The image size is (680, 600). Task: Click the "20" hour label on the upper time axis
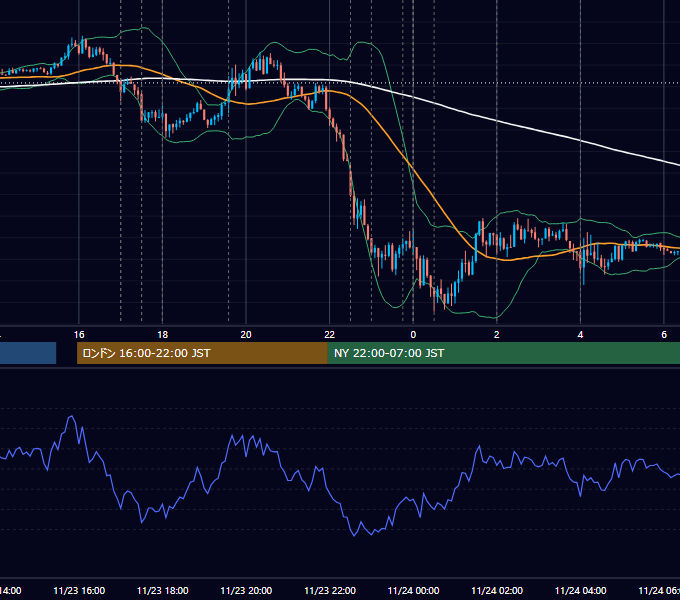[246, 335]
